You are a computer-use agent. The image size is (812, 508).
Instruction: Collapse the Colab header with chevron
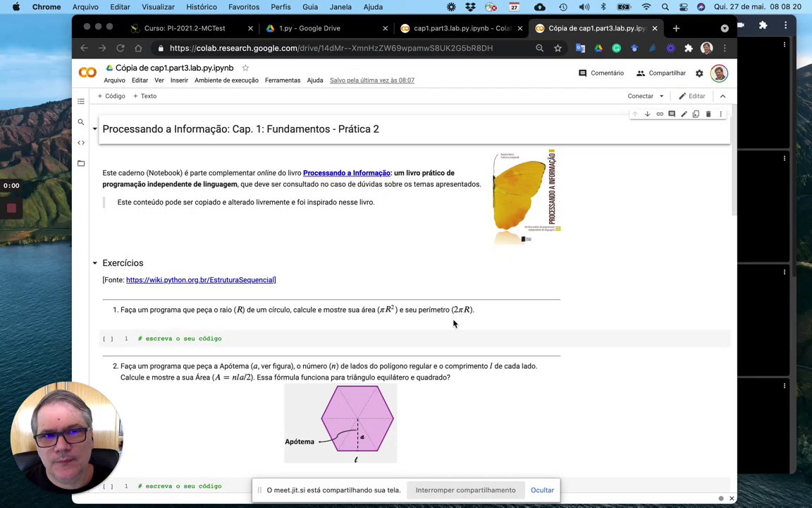point(723,96)
